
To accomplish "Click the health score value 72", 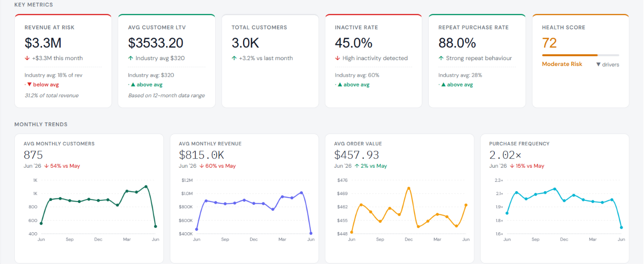I will pos(550,43).
